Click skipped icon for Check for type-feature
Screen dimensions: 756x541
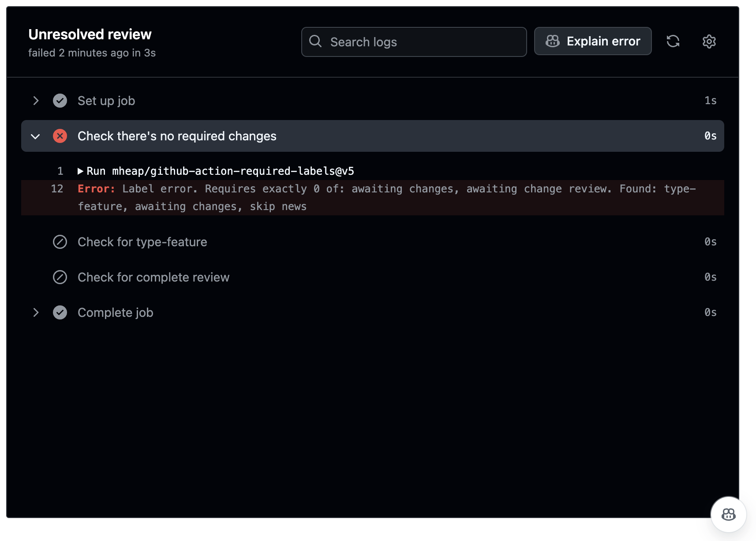60,242
